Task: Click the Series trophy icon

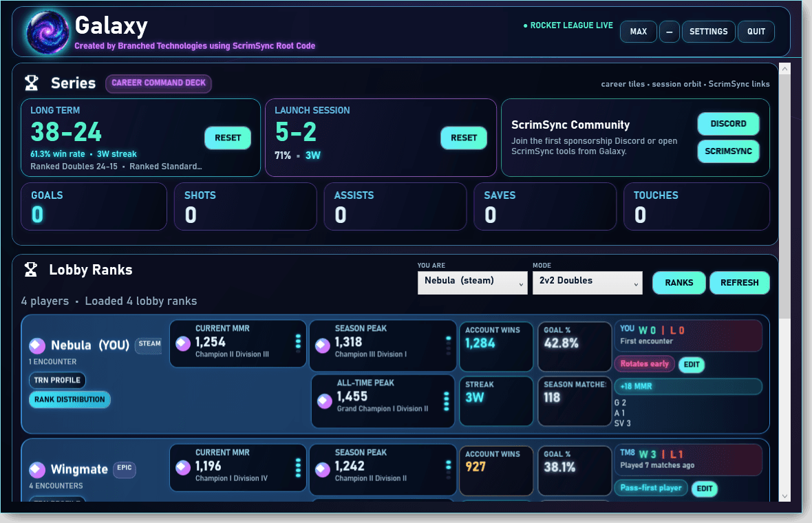Action: pyautogui.click(x=32, y=83)
